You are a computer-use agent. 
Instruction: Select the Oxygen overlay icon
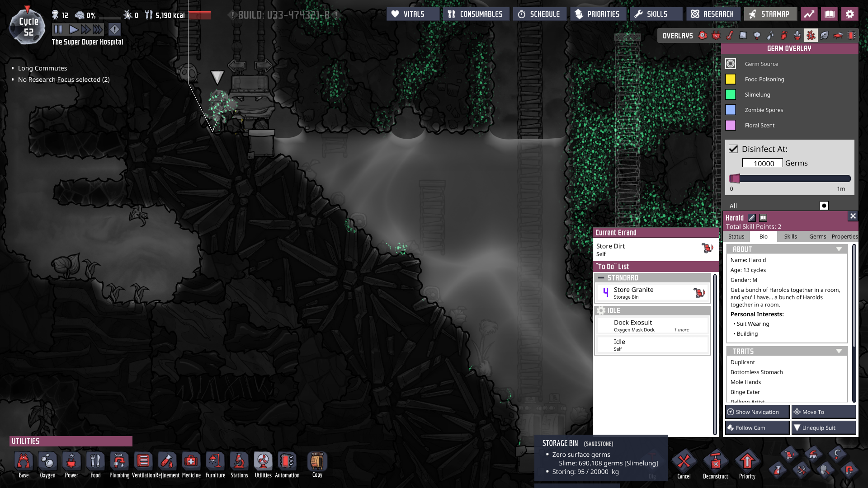pos(703,36)
